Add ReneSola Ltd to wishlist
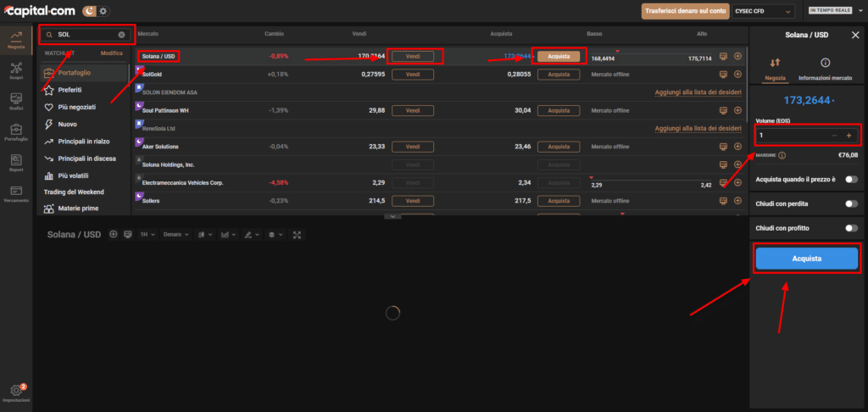868x412 pixels. [698, 129]
